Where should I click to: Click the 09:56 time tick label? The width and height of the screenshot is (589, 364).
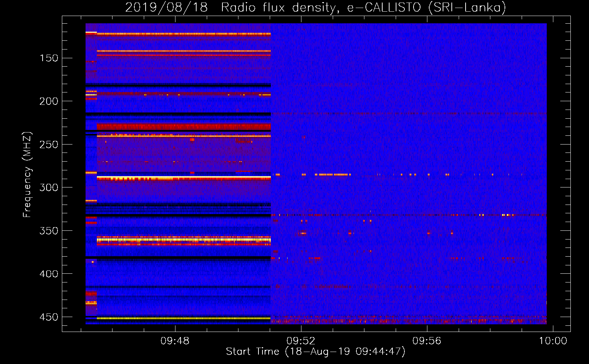(x=427, y=341)
